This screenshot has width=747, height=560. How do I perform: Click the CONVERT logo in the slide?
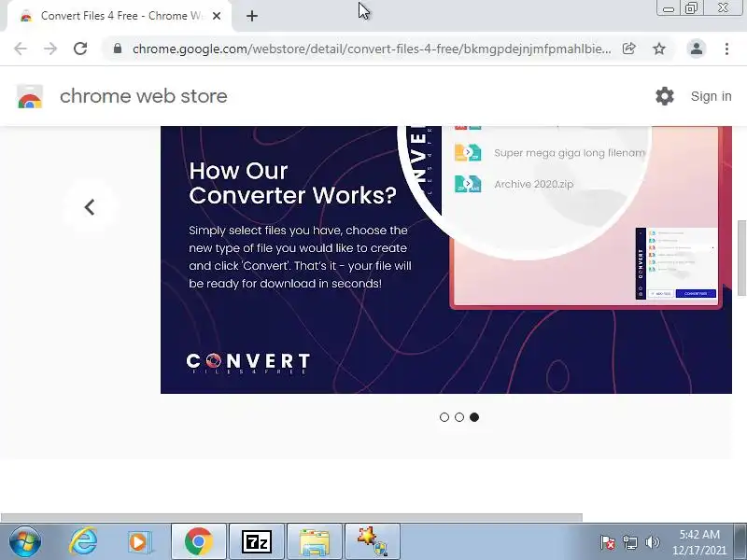[248, 363]
